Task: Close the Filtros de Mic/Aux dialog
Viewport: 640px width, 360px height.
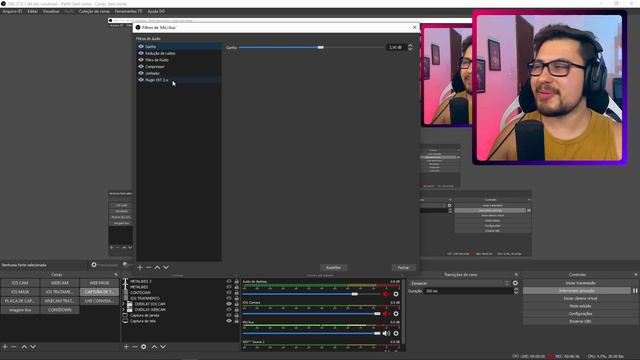Action: click(x=415, y=27)
